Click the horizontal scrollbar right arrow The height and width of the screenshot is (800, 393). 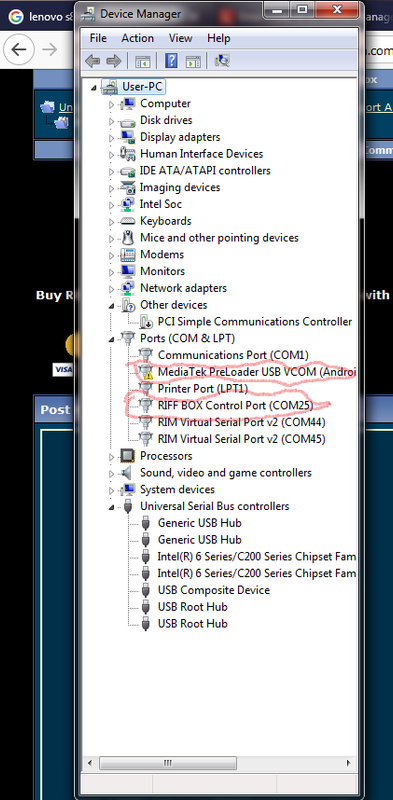coord(349,763)
